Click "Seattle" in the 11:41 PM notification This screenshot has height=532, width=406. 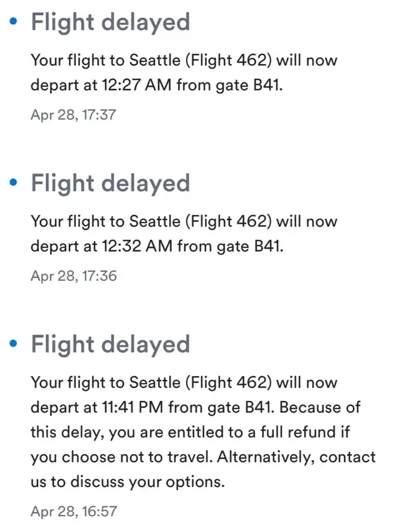click(x=154, y=383)
